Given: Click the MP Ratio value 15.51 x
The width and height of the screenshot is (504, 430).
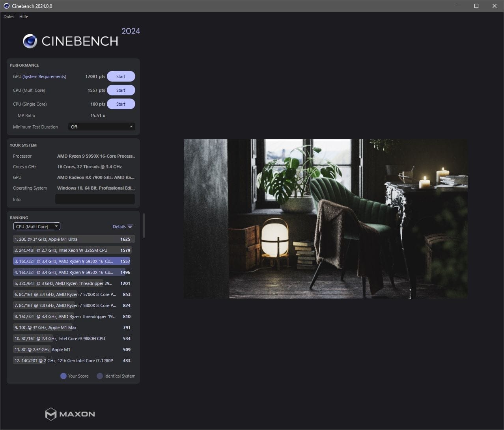Looking at the screenshot, I should click(98, 115).
